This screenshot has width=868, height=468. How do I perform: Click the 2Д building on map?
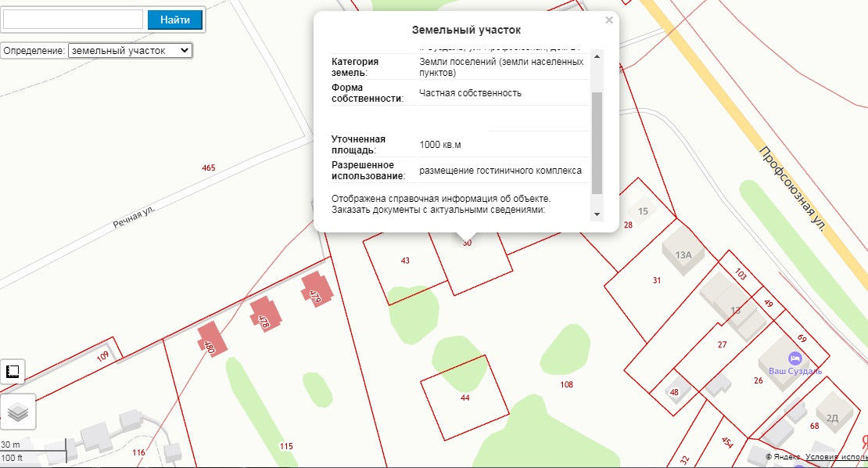click(830, 415)
